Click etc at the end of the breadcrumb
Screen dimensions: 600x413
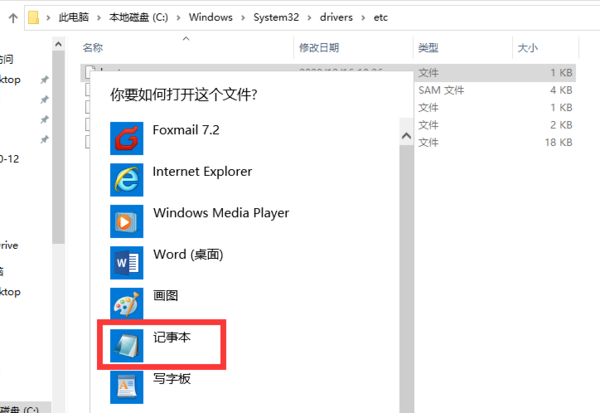coord(380,18)
